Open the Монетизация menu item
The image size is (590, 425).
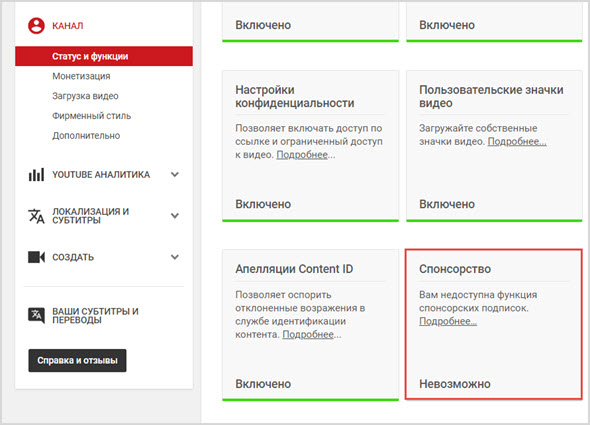click(x=81, y=76)
